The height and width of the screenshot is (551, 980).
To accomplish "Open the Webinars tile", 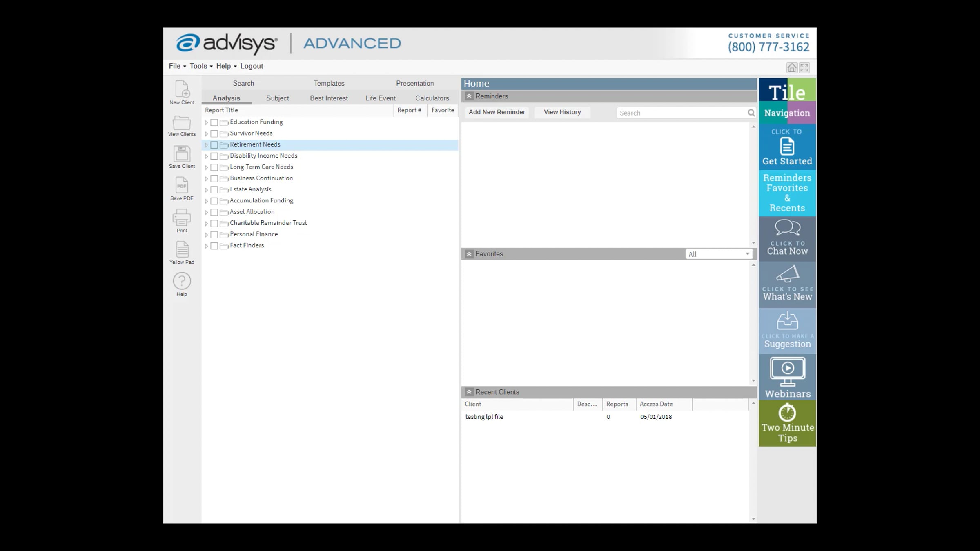I will (x=787, y=377).
